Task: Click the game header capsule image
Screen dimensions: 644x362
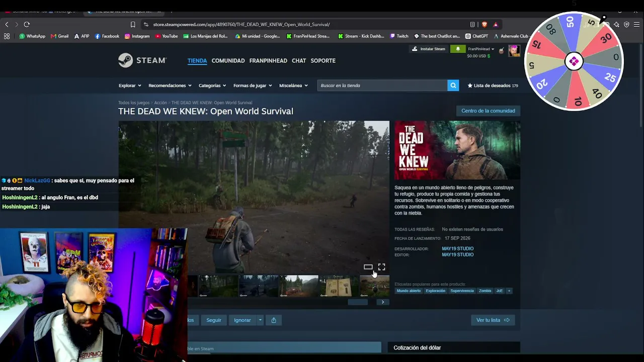Action: pos(457,150)
